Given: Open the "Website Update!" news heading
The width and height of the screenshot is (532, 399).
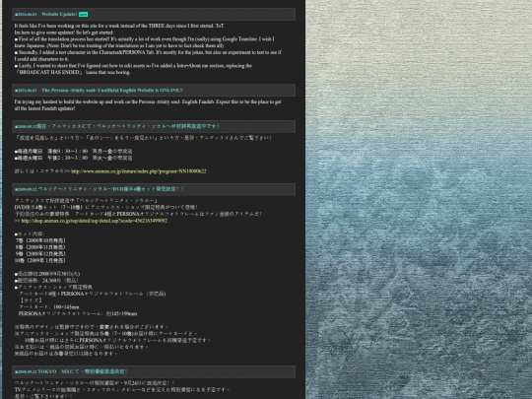Looking at the screenshot, I should pos(59,14).
